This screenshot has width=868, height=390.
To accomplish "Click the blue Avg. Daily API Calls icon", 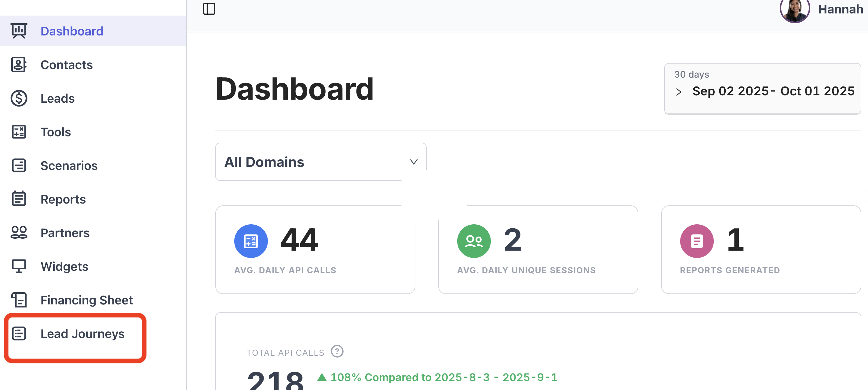I will coord(251,241).
